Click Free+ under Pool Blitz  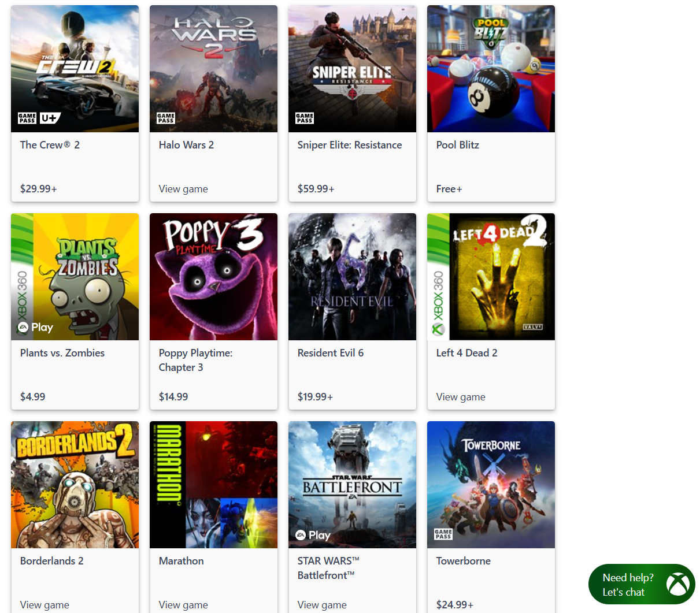pos(449,189)
